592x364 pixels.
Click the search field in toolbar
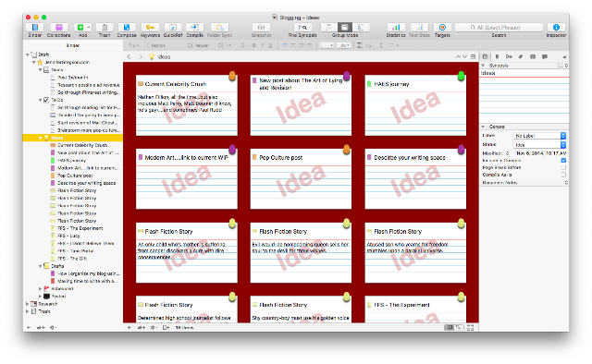499,27
